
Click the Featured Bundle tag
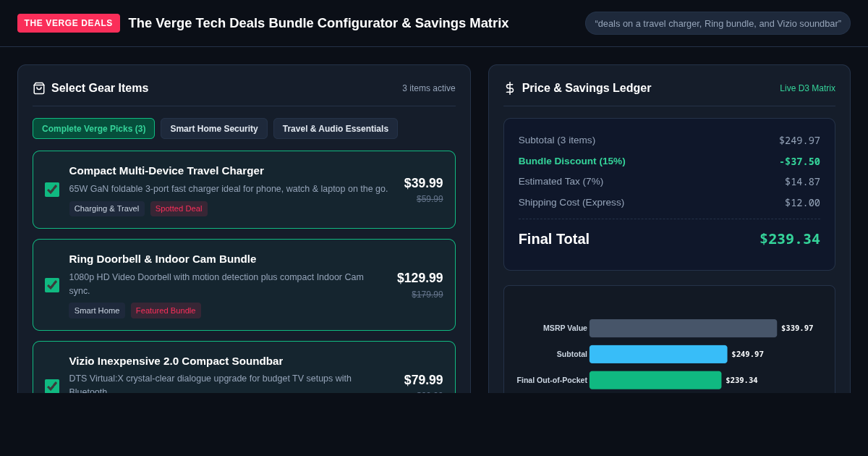[166, 311]
